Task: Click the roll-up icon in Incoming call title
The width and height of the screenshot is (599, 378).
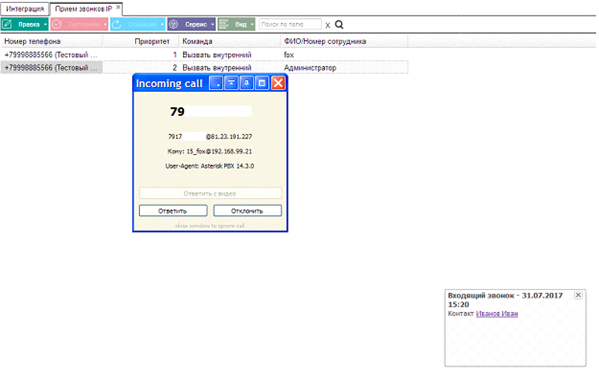Action: coord(232,83)
